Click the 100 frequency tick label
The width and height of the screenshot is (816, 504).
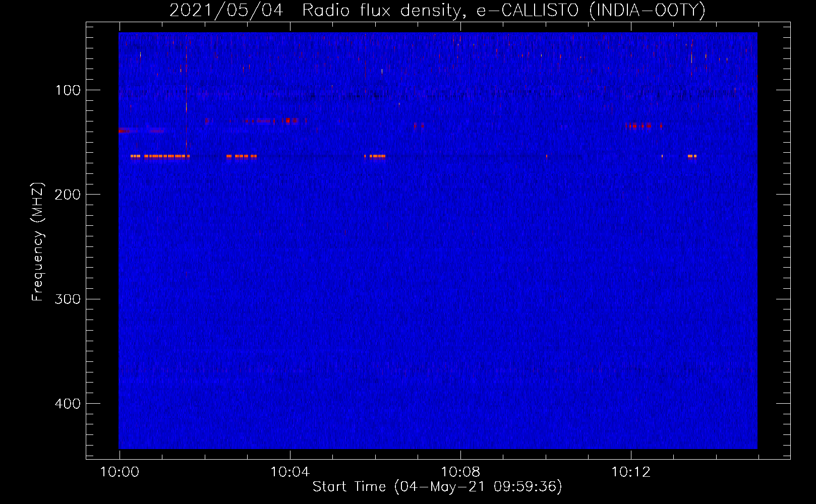coord(68,90)
